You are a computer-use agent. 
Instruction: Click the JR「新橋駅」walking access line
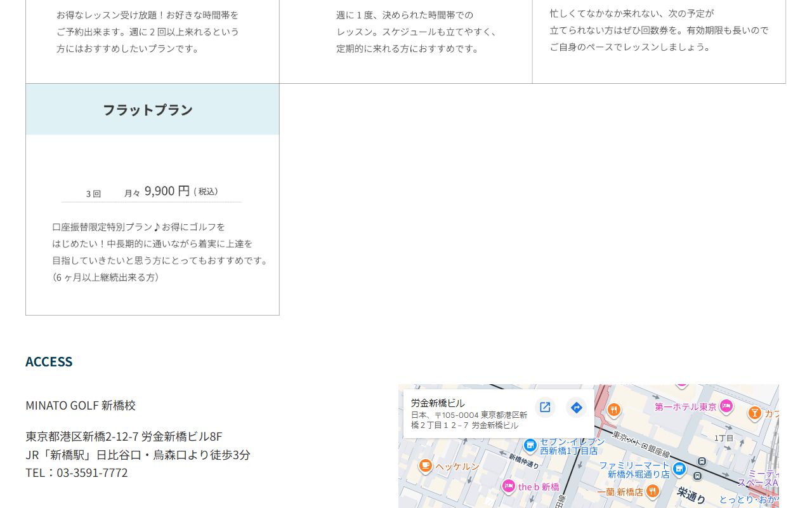138,455
